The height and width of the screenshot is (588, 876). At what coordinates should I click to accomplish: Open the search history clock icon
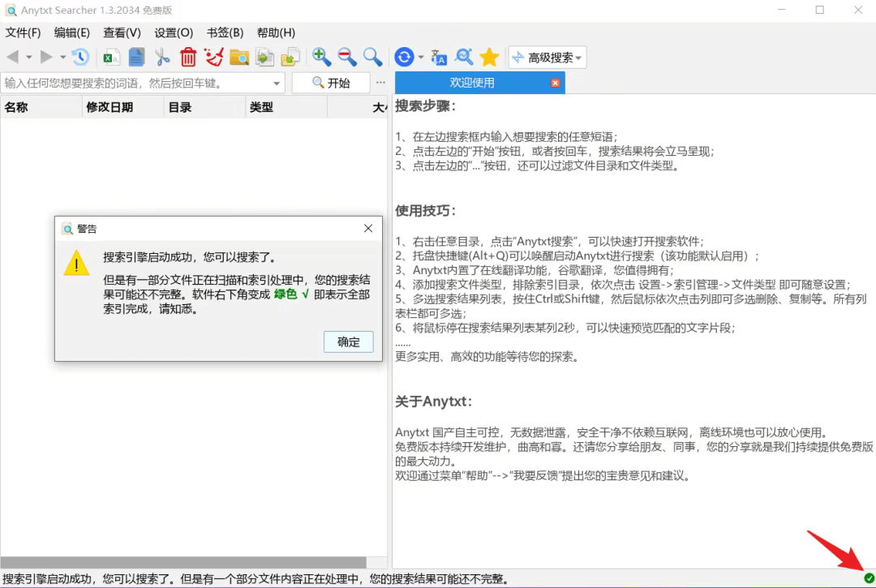79,57
